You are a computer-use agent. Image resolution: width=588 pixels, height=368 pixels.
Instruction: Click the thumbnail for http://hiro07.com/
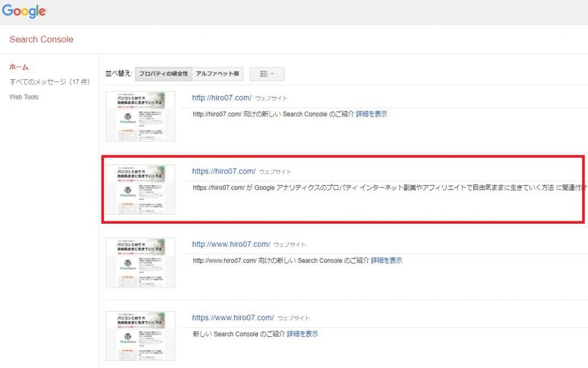(140, 116)
